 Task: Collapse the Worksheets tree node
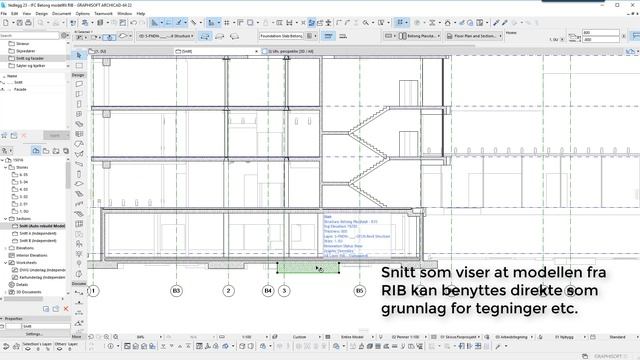[5, 263]
